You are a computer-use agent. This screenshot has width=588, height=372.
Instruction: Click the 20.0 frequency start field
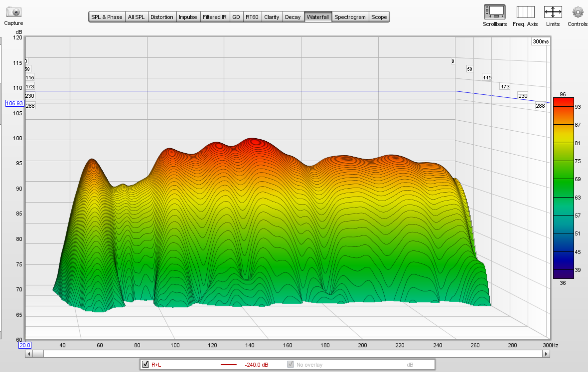click(25, 345)
